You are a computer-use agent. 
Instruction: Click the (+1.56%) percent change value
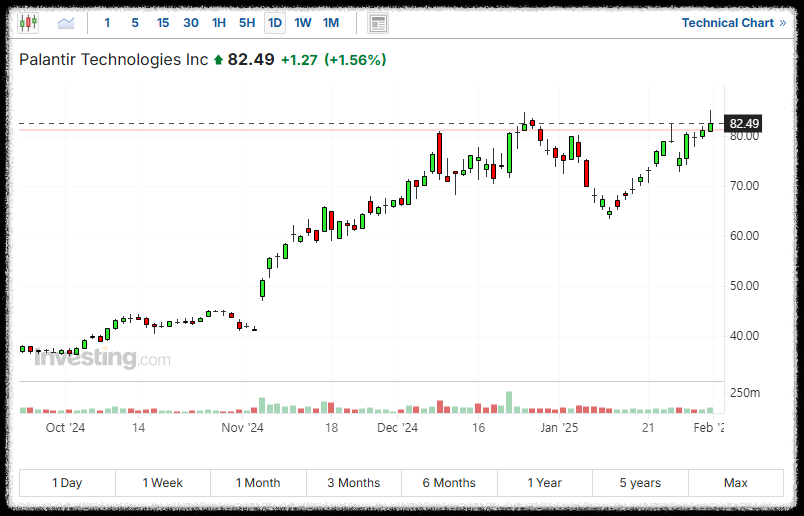(355, 60)
